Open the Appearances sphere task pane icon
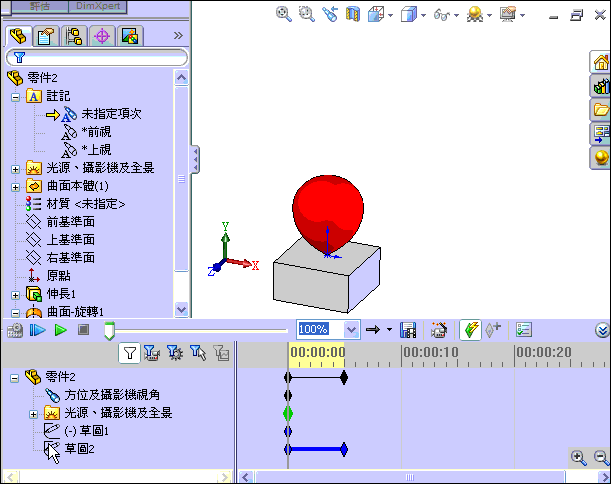 click(600, 158)
